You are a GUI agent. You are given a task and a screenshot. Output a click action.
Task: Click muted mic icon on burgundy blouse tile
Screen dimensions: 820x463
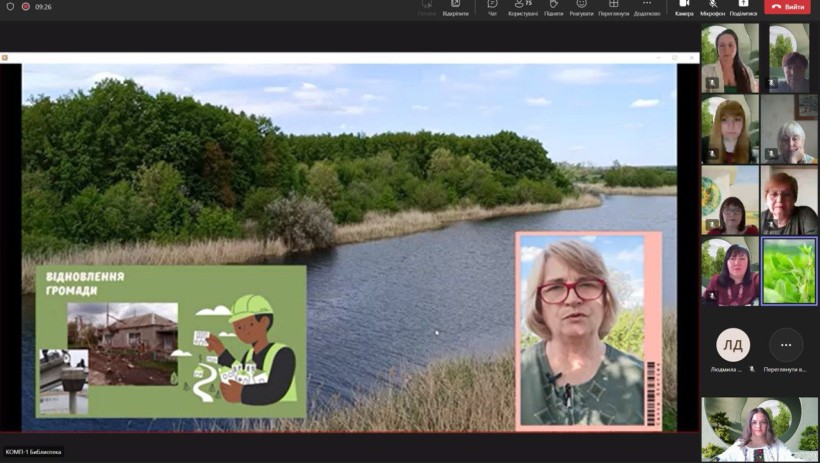pyautogui.click(x=712, y=295)
